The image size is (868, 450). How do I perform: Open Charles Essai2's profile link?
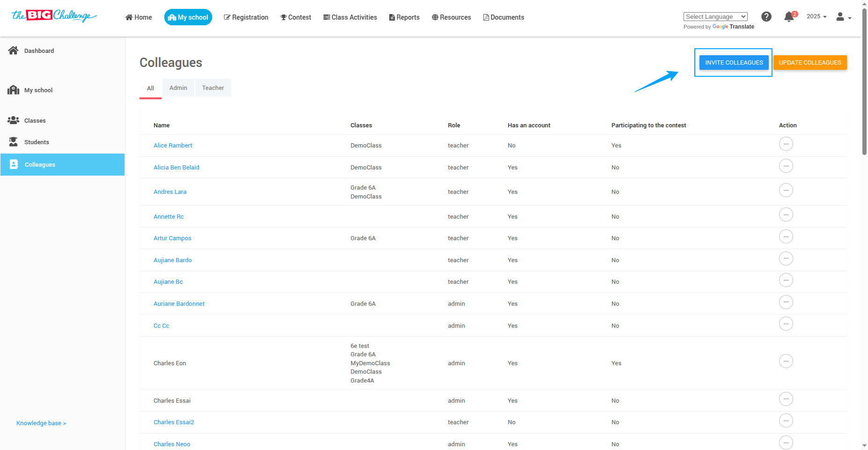[174, 422]
